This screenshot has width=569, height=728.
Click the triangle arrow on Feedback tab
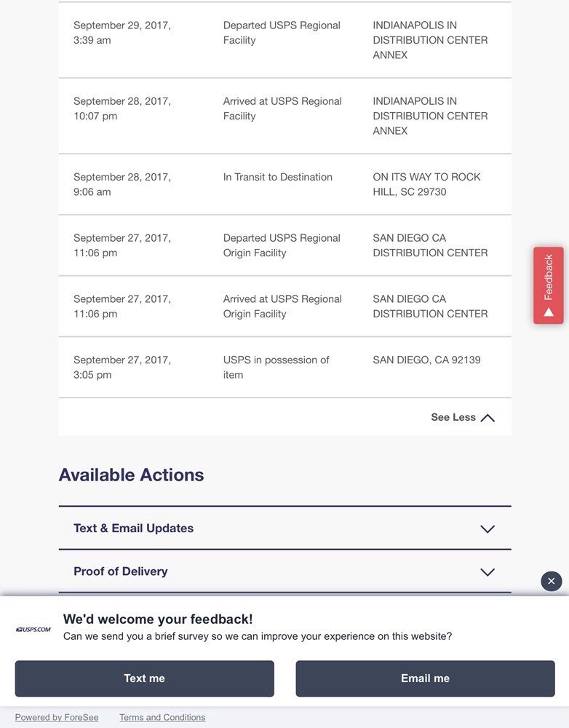point(549,312)
